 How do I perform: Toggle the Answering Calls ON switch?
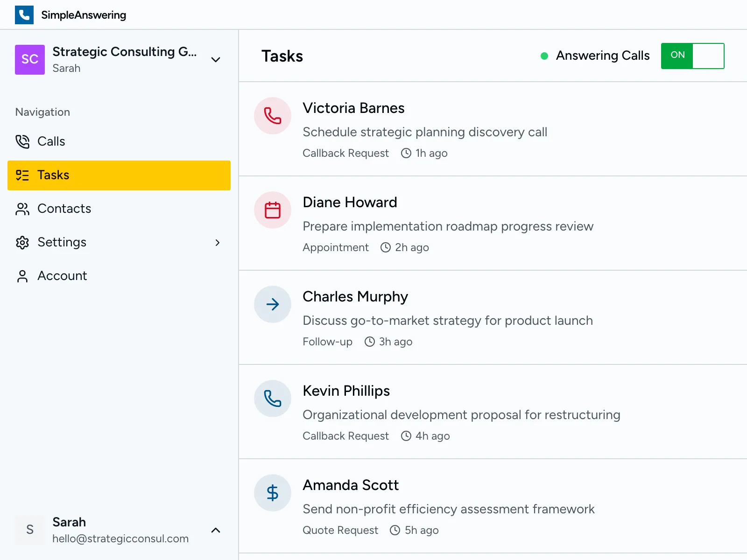click(x=692, y=56)
